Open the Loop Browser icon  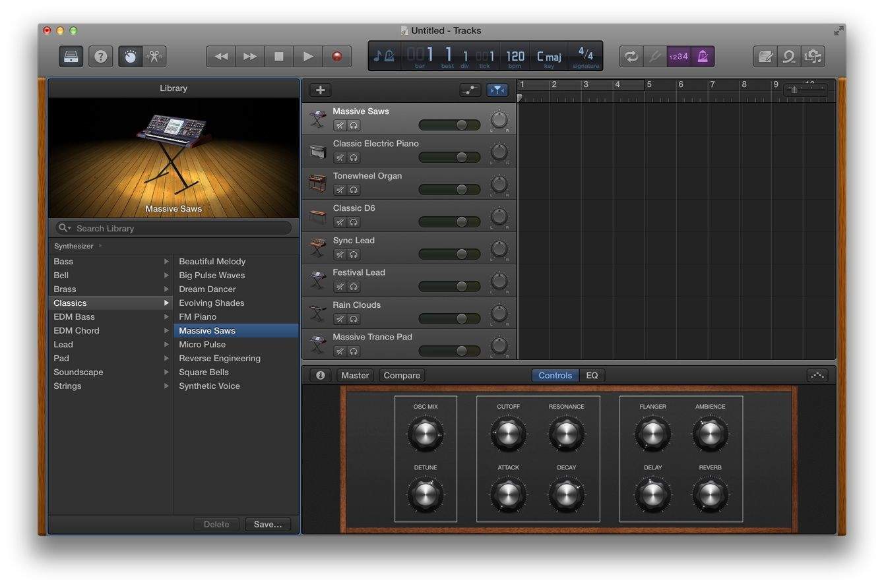pos(789,57)
